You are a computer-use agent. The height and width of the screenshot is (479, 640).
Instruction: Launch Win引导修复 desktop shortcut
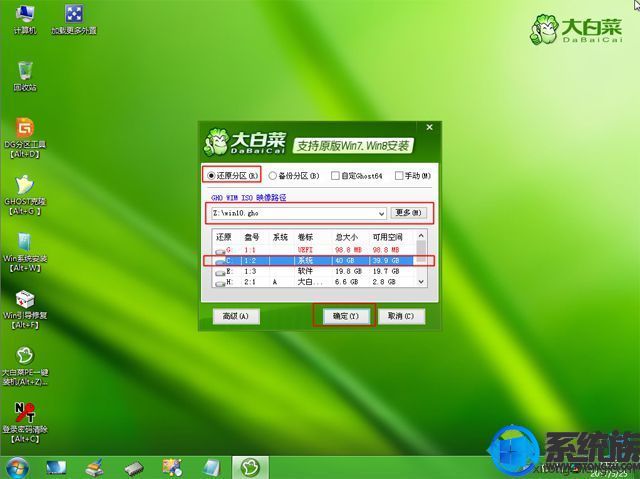25,309
